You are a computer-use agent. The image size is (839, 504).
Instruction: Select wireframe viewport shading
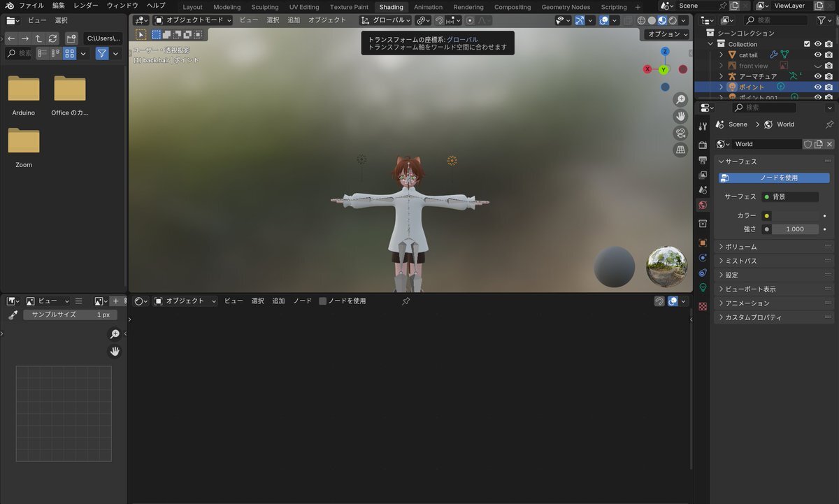[x=641, y=20]
